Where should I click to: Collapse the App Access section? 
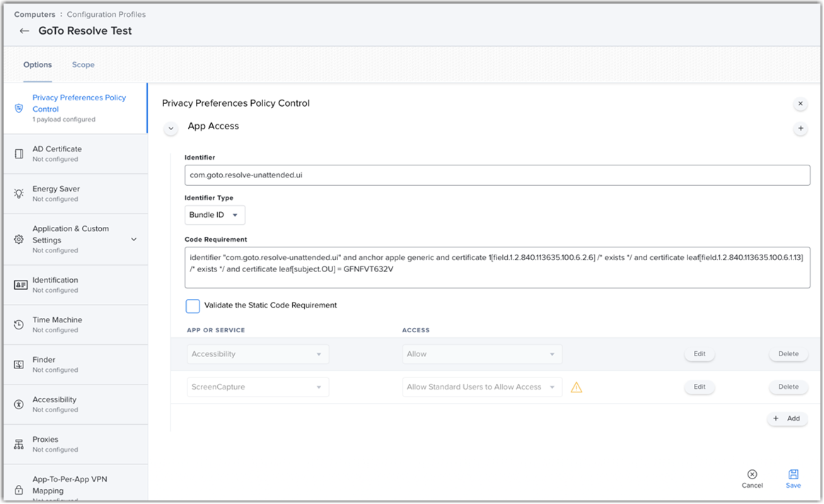click(170, 129)
